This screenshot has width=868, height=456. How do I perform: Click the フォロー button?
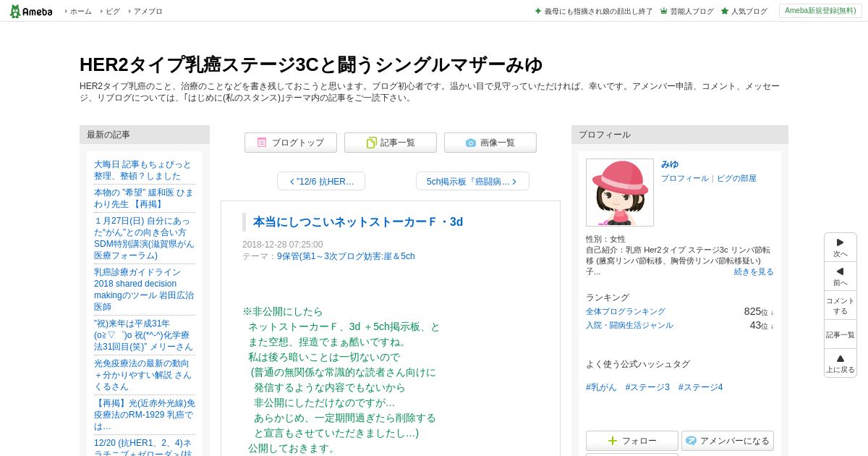[x=632, y=441]
